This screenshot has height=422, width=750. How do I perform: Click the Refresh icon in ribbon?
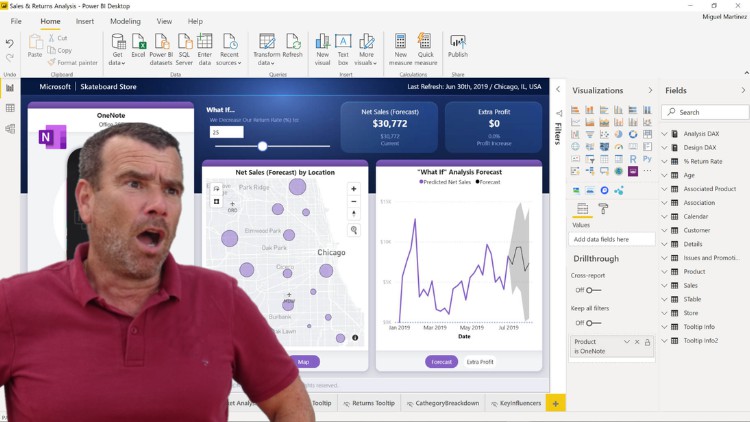coord(293,42)
